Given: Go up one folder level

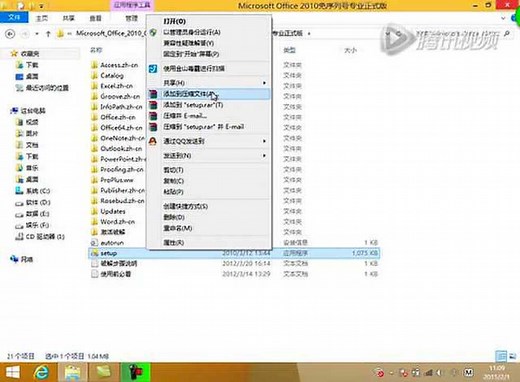Looking at the screenshot, I should [x=48, y=34].
